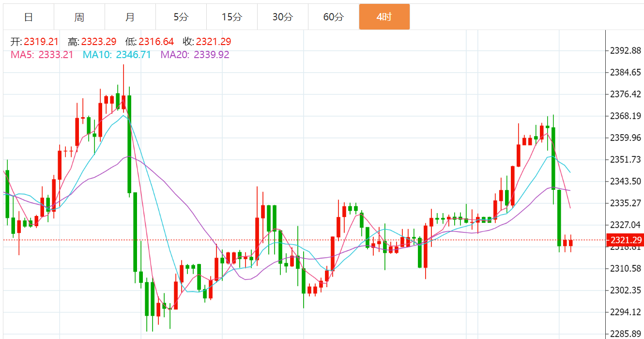Image resolution: width=644 pixels, height=339 pixels.
Task: Click the 2285.89 price axis label
Action: tap(625, 334)
